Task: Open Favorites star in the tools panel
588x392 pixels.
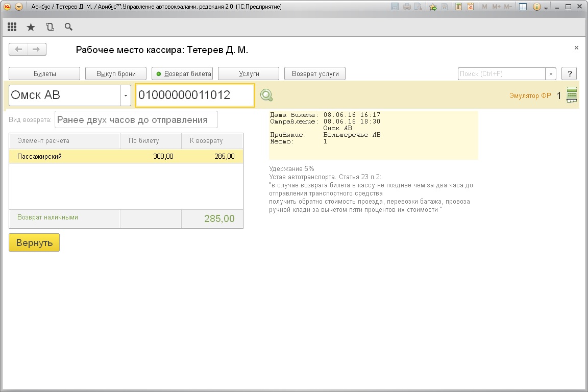Action: point(31,28)
